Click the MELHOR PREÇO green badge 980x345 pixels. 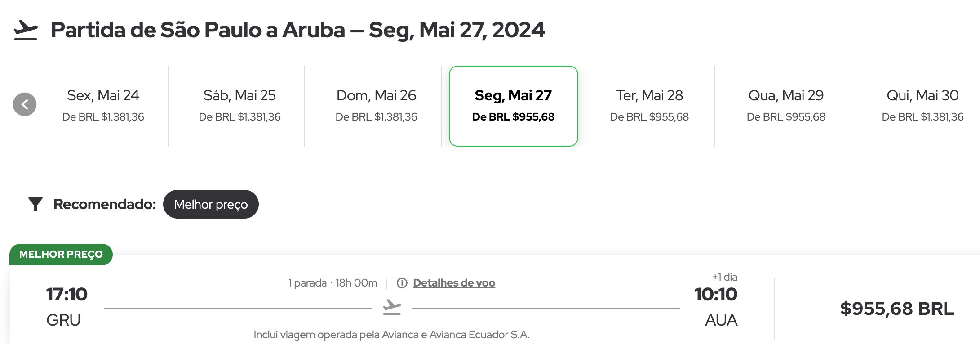pos(61,254)
